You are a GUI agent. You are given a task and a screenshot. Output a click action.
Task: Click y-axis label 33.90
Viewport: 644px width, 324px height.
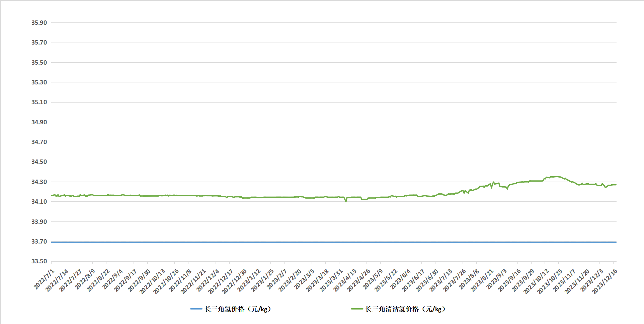39,222
